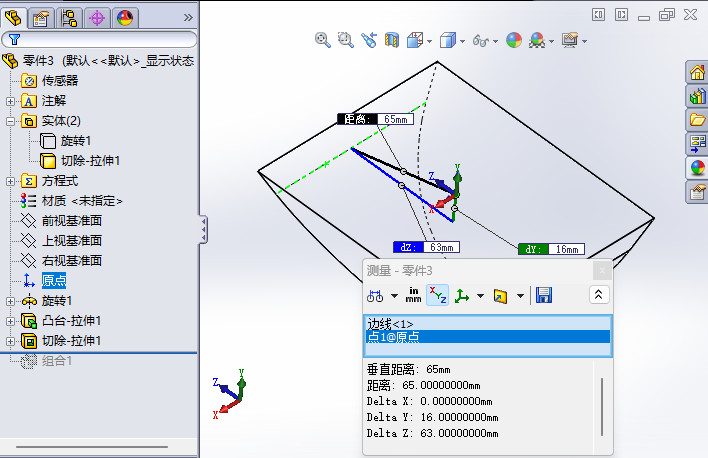Open the Display Style dropdown arrow

[462, 42]
